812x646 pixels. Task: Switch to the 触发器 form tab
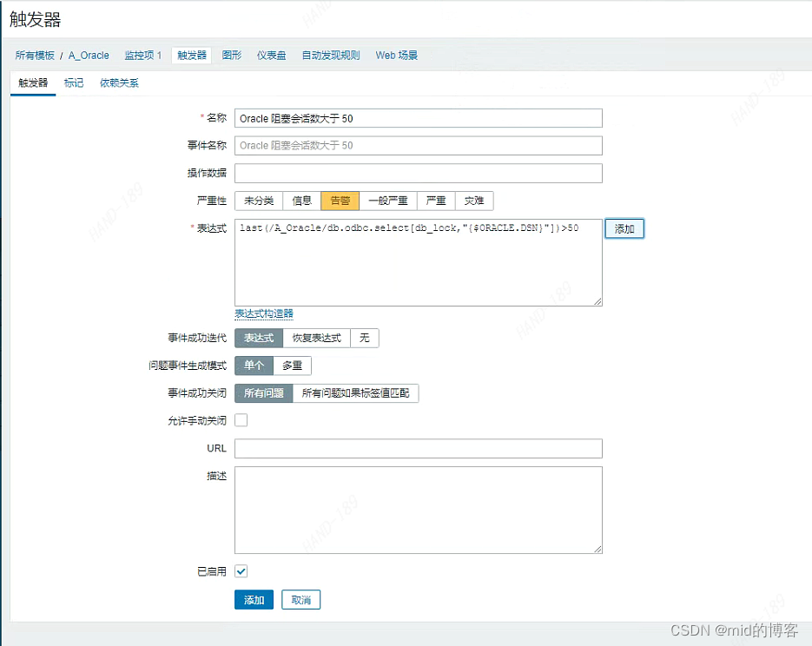point(33,82)
